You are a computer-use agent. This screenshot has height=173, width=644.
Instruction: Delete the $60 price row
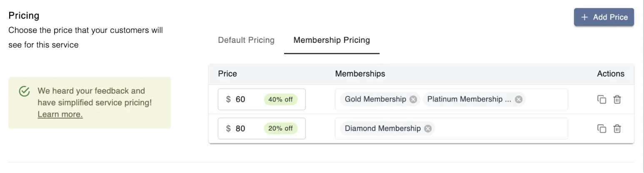point(617,99)
